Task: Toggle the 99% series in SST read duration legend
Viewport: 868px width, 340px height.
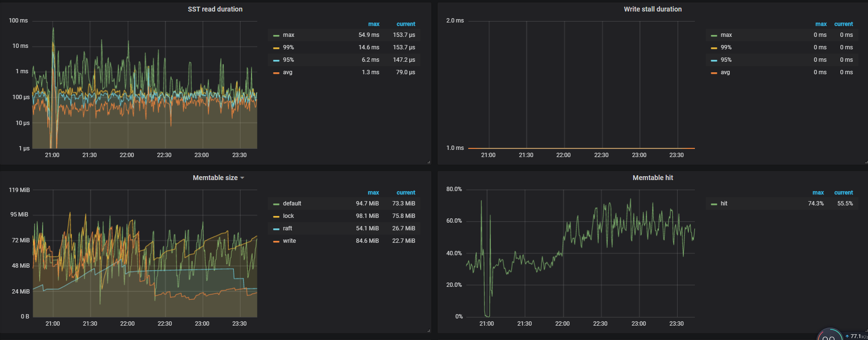Action: pyautogui.click(x=288, y=47)
